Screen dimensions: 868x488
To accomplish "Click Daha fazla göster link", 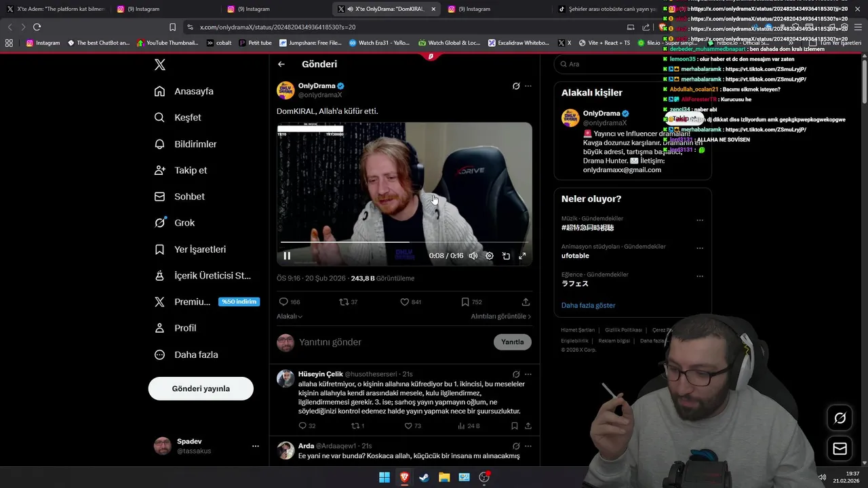I will (588, 306).
